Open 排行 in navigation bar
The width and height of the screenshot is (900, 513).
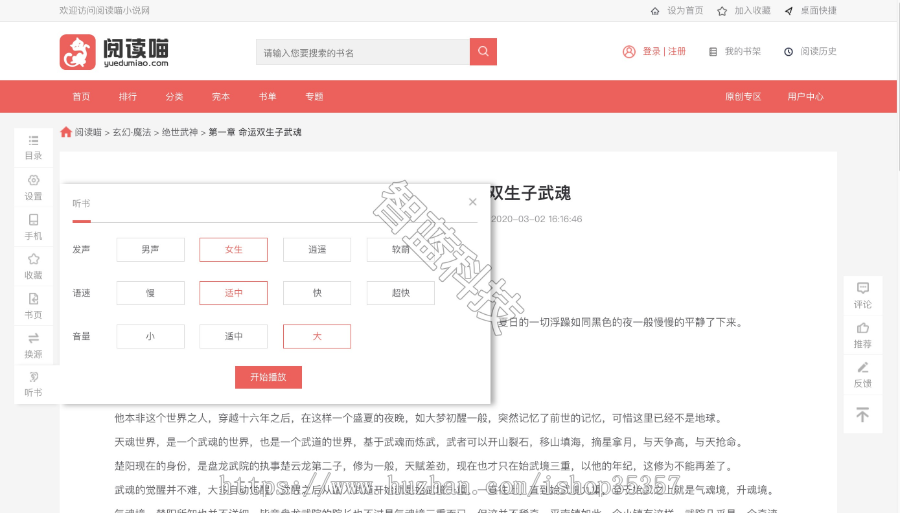point(127,96)
